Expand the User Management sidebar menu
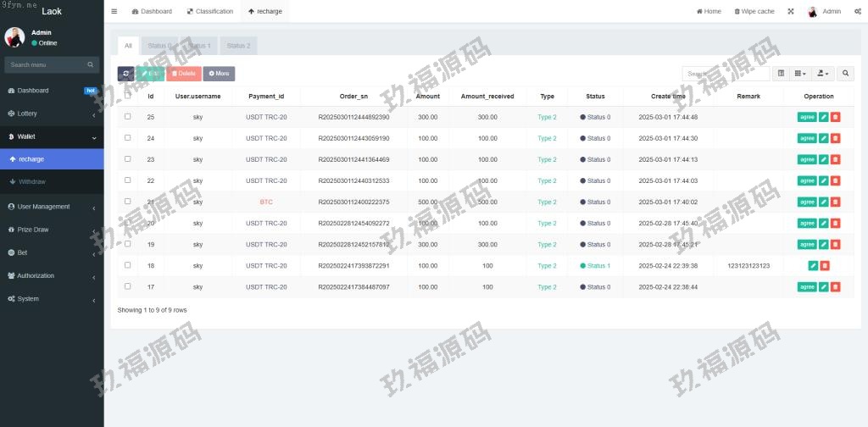 tap(51, 207)
